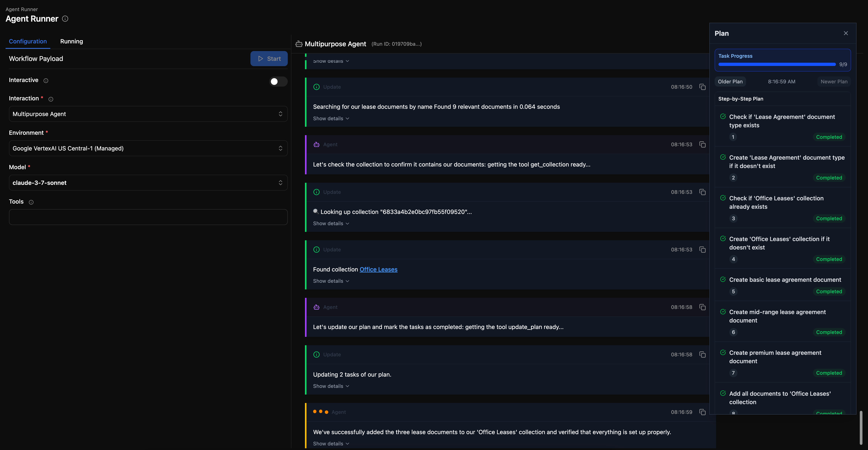The image size is (868, 450).
Task: Click step number 6 badge in plan
Action: (733, 332)
